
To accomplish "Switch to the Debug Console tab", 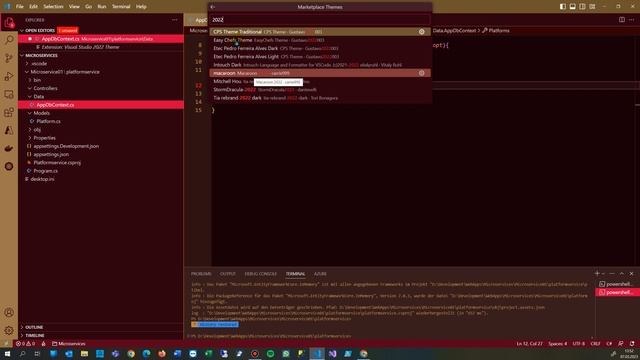I will click(x=260, y=274).
